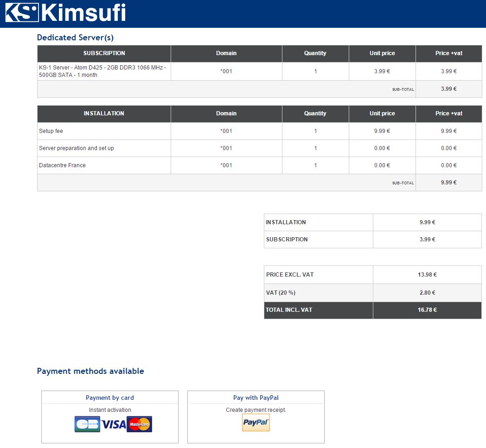
Task: Click INSTALLATION summary row label
Action: tap(286, 222)
